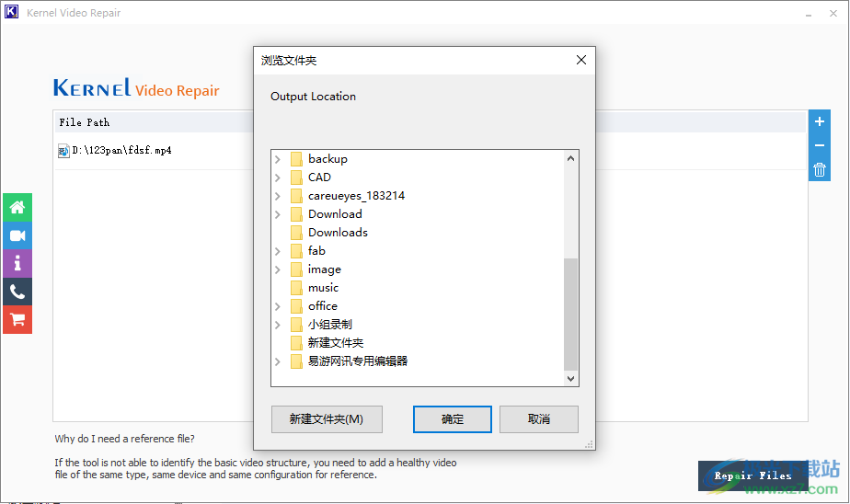
Task: Close the Kernel Video Repair window
Action: click(833, 13)
